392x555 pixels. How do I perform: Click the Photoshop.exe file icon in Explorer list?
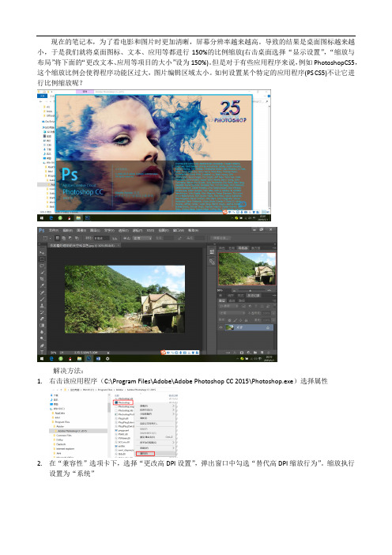(x=116, y=402)
